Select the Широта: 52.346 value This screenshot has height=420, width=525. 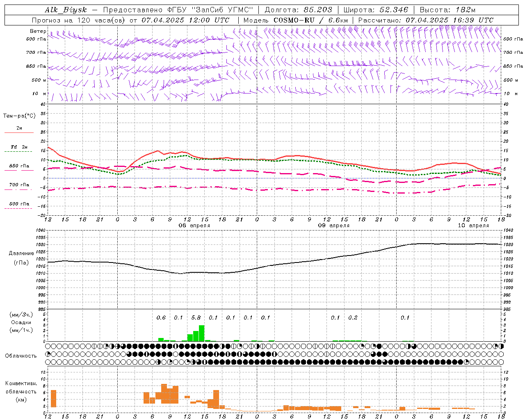376,10
